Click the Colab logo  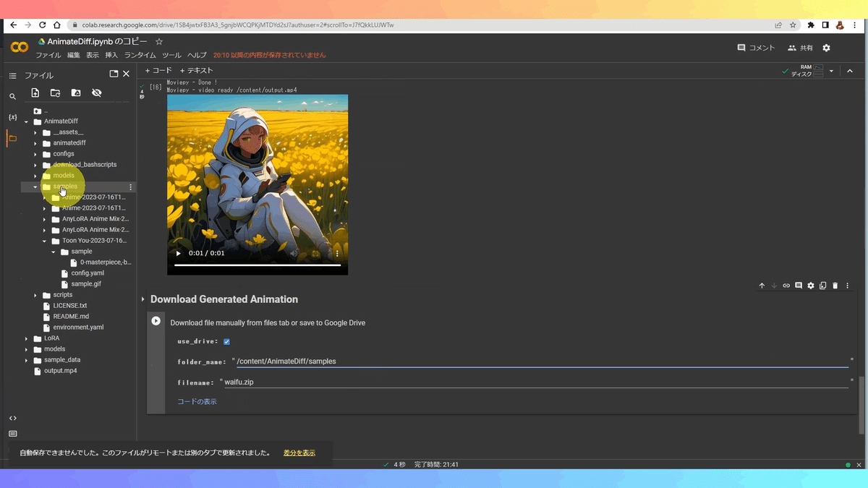[20, 47]
